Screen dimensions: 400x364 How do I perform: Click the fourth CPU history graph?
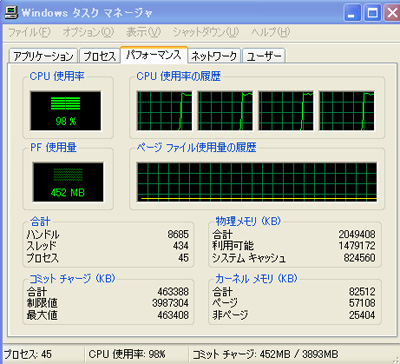(347, 111)
